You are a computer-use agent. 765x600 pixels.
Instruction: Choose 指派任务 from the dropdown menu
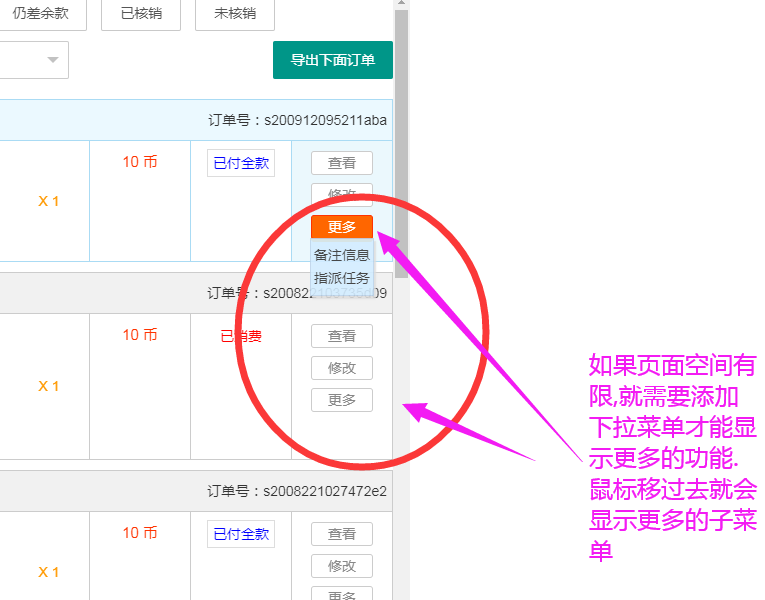tap(341, 278)
